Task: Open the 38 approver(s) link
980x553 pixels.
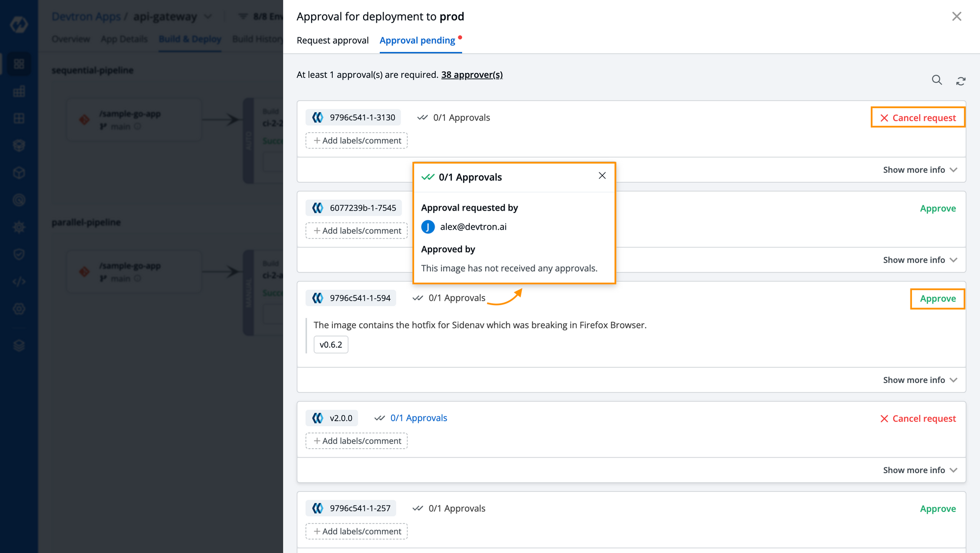Action: pos(472,74)
